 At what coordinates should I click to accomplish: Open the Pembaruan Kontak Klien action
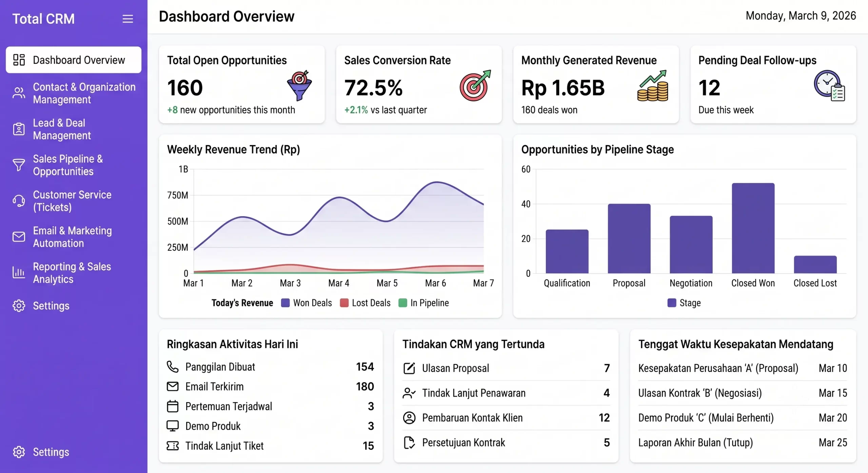[506, 418]
